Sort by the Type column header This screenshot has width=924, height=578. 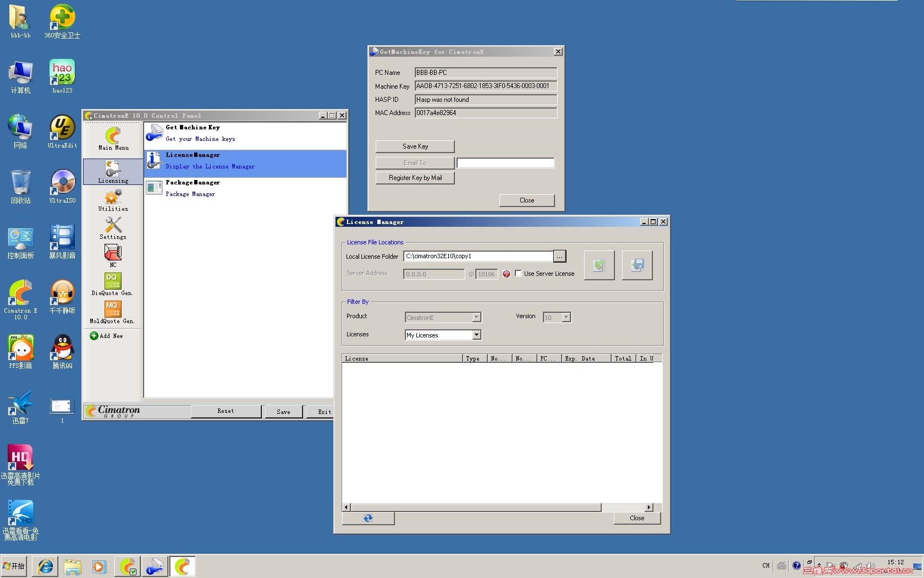(x=475, y=358)
